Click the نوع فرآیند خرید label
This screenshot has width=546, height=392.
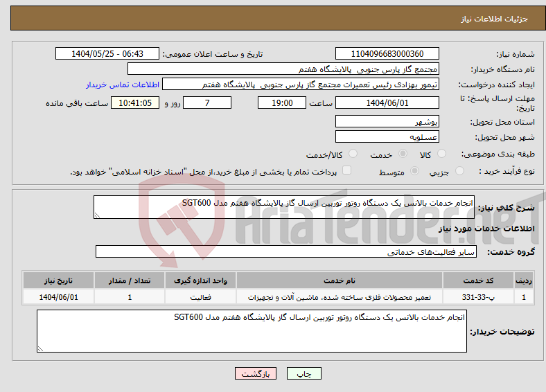pyautogui.click(x=507, y=171)
